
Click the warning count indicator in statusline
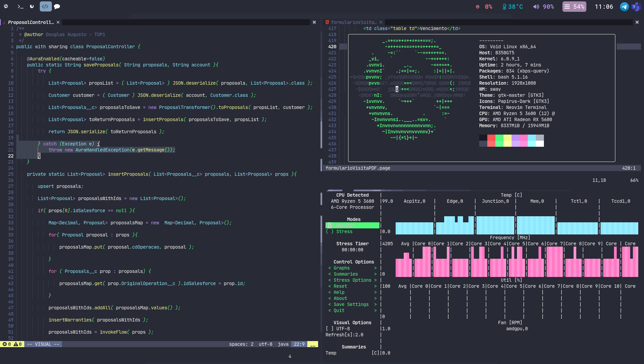18,344
